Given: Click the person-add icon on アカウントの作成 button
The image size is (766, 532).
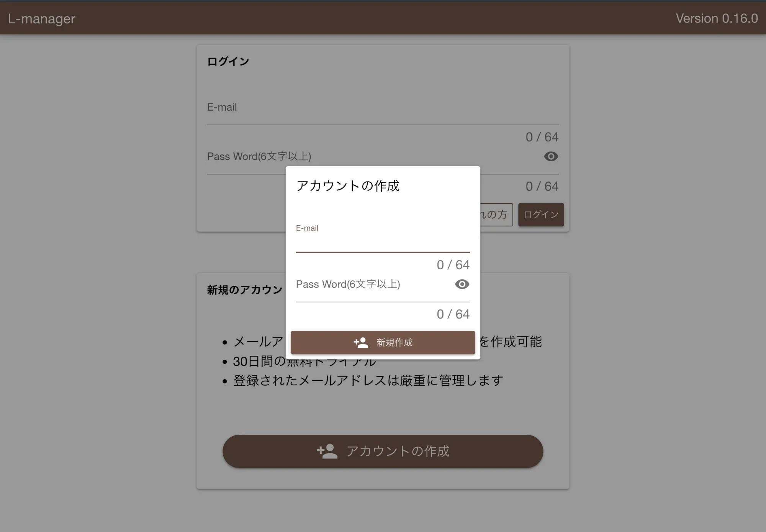Looking at the screenshot, I should [326, 451].
